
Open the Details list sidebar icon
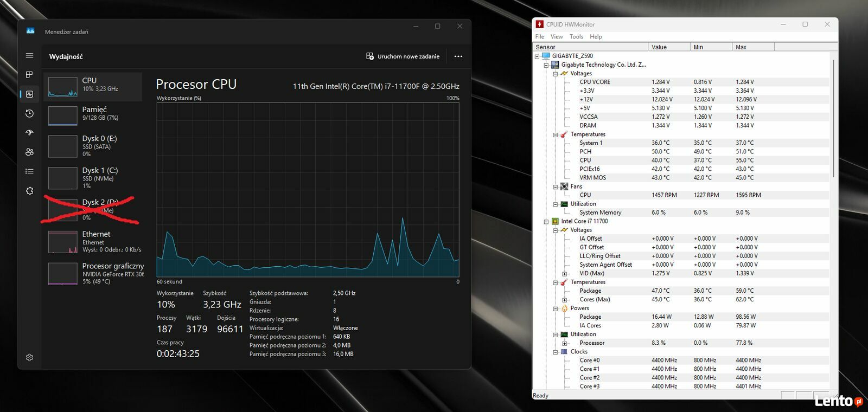29,171
